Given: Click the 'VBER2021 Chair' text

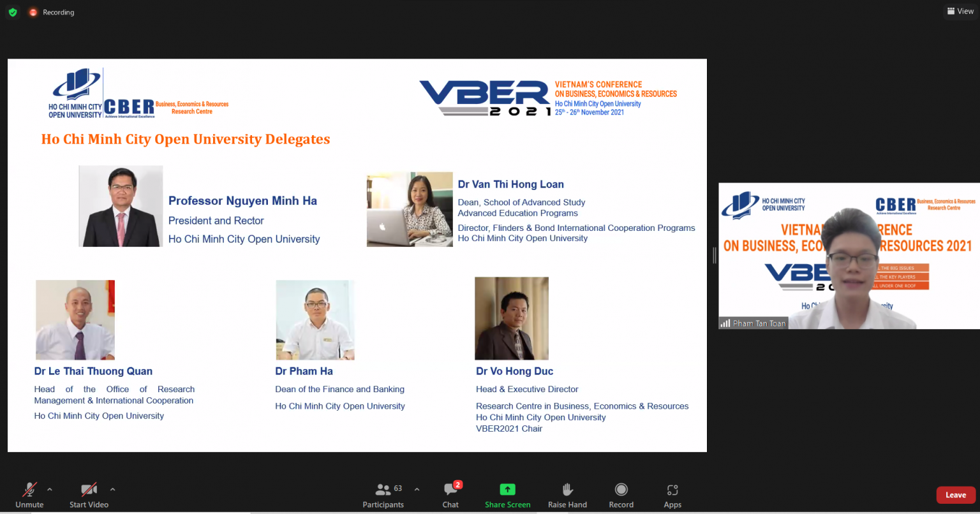Looking at the screenshot, I should tap(509, 429).
